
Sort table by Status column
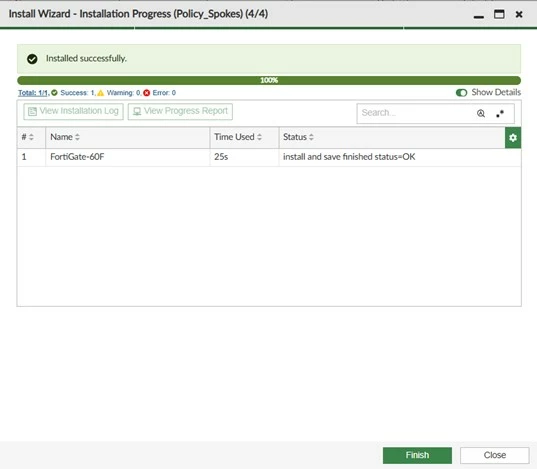click(298, 137)
